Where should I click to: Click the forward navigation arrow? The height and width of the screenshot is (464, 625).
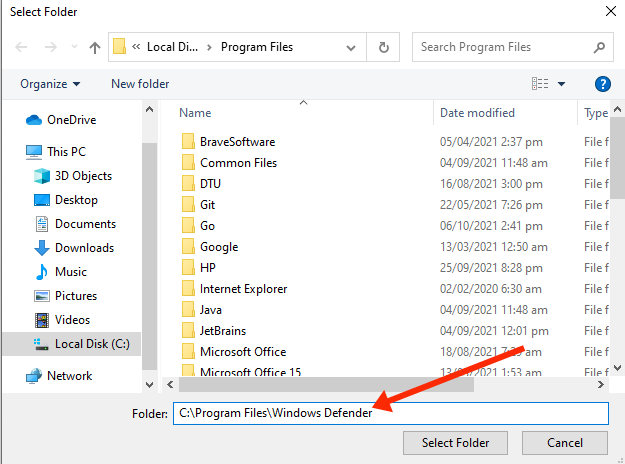coord(51,47)
